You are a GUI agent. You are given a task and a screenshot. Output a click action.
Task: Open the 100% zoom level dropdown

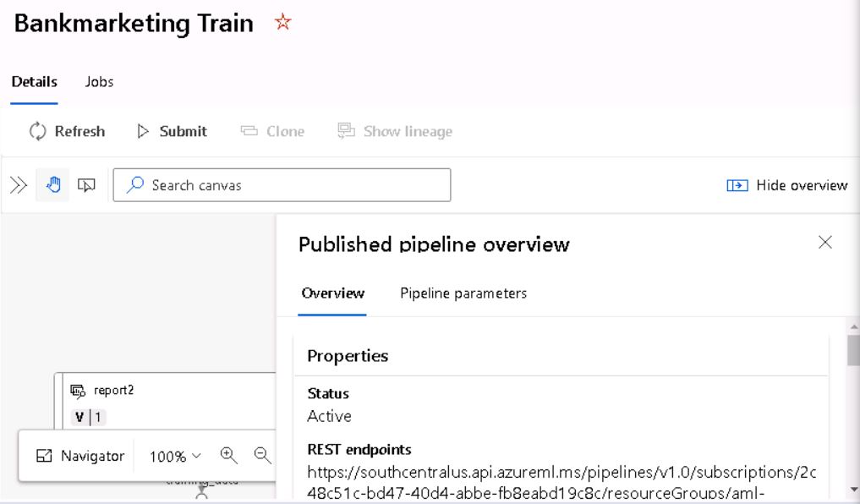tap(174, 455)
